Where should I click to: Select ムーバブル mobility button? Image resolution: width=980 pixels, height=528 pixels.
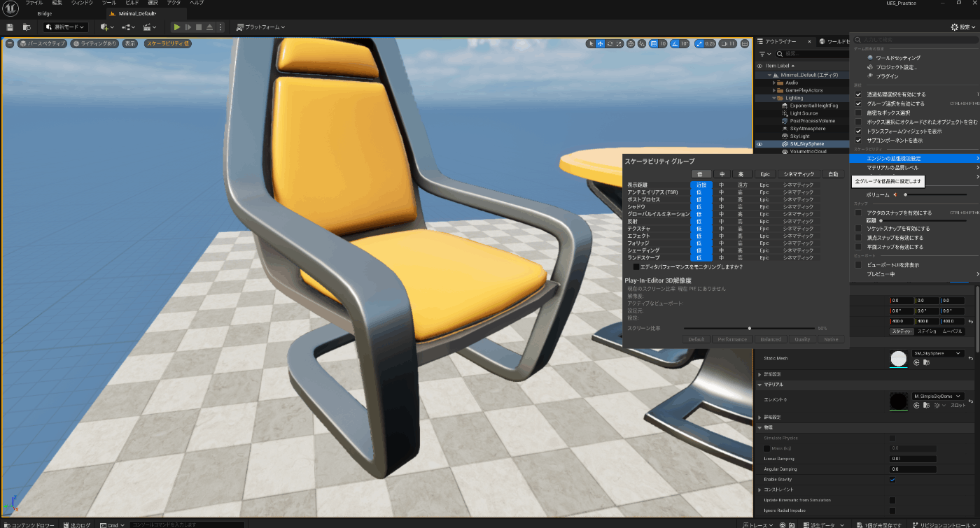pos(952,331)
